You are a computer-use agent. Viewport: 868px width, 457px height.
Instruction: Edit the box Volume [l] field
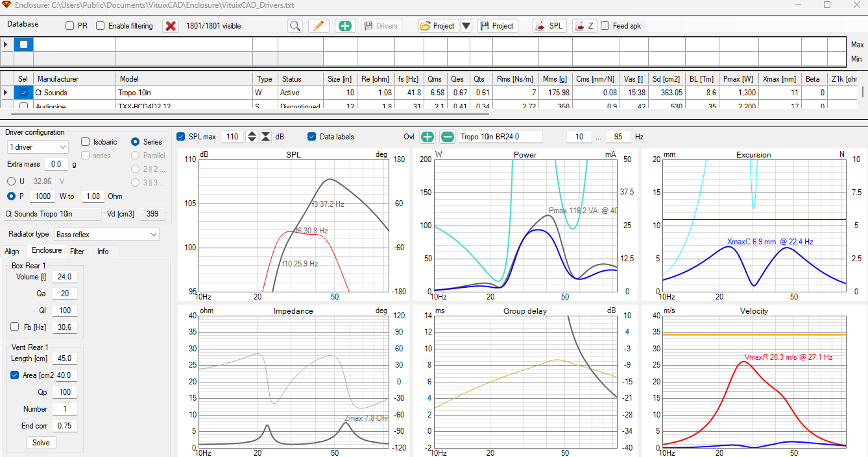coord(65,277)
